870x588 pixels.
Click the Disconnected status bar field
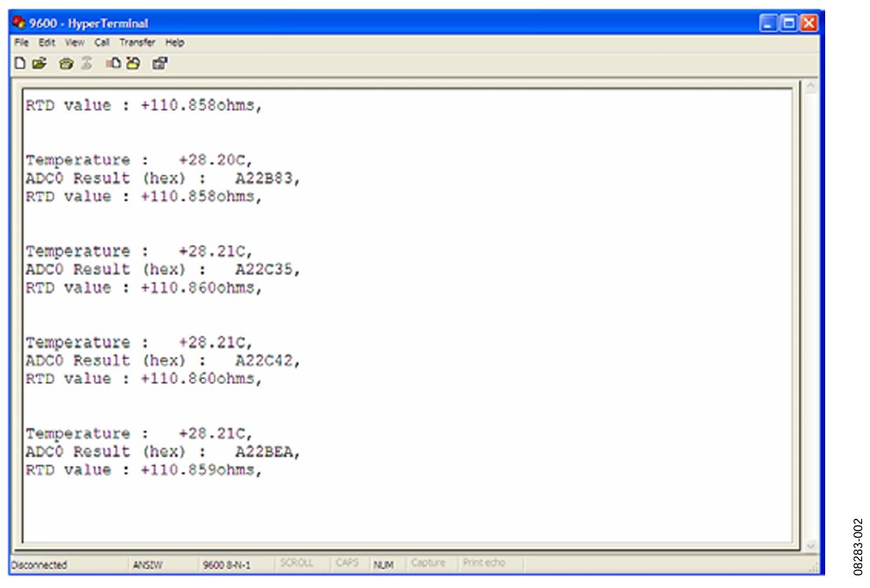(39, 564)
